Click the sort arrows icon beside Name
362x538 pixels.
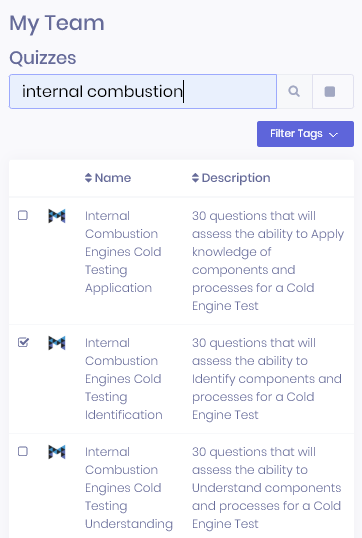[x=88, y=178]
